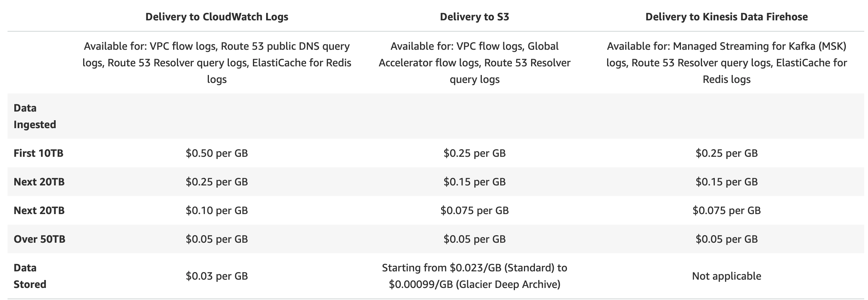Click the "First 10TB" row label
This screenshot has width=868, height=300.
[x=38, y=153]
